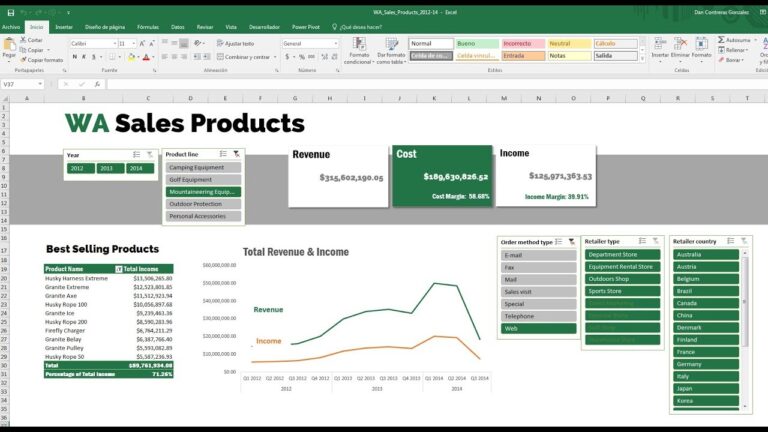Apply the Neutral yellow cell style
The width and height of the screenshot is (768, 432).
[x=569, y=44]
